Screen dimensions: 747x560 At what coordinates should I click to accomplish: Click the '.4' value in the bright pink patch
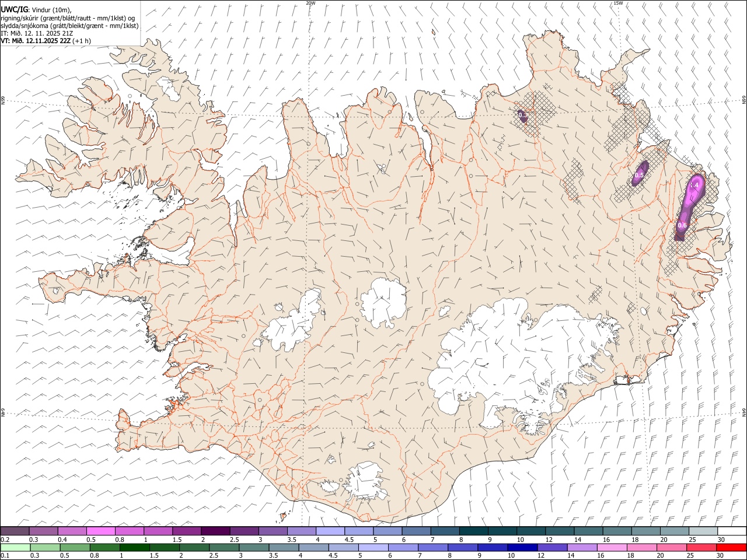[x=695, y=185]
